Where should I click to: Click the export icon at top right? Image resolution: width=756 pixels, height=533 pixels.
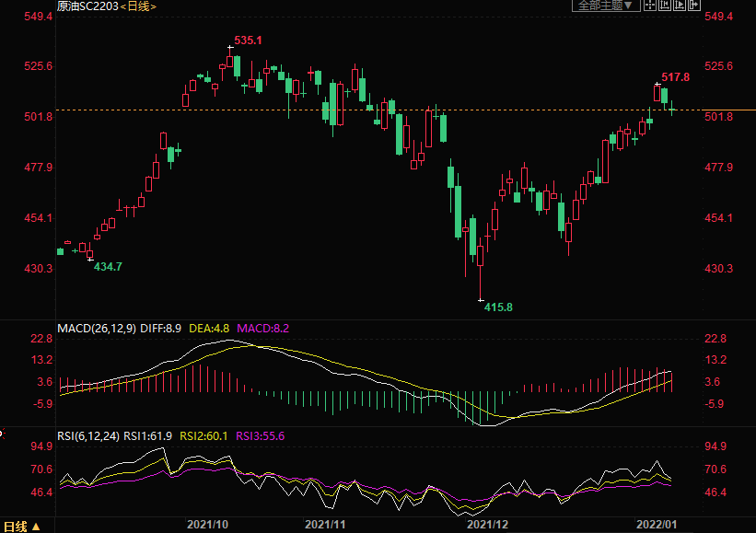693,6
